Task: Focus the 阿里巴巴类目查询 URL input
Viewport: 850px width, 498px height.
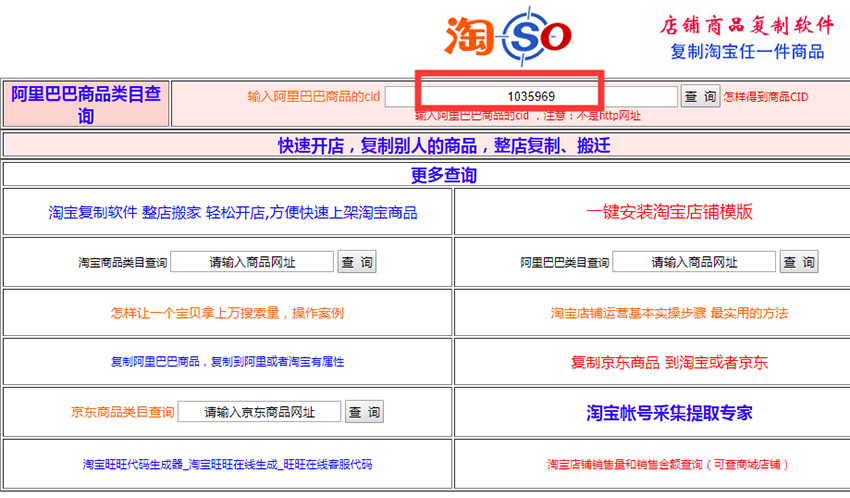Action: click(694, 262)
